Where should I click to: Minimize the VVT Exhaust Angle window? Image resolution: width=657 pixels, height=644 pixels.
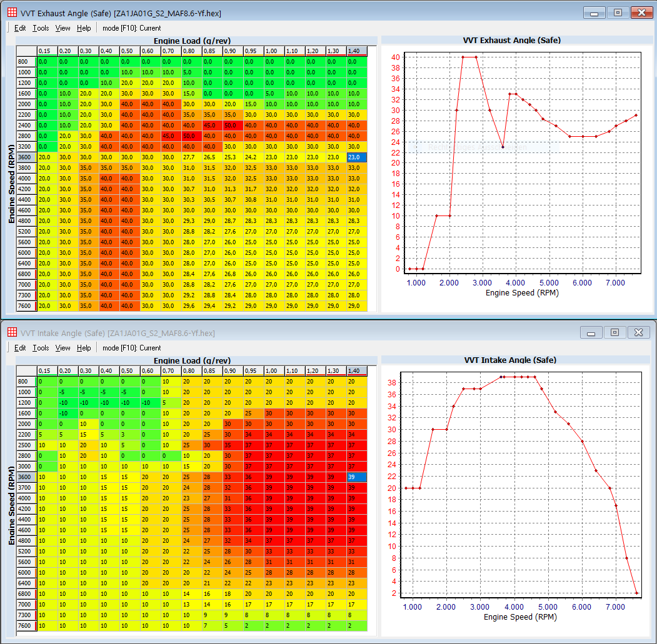pyautogui.click(x=594, y=12)
